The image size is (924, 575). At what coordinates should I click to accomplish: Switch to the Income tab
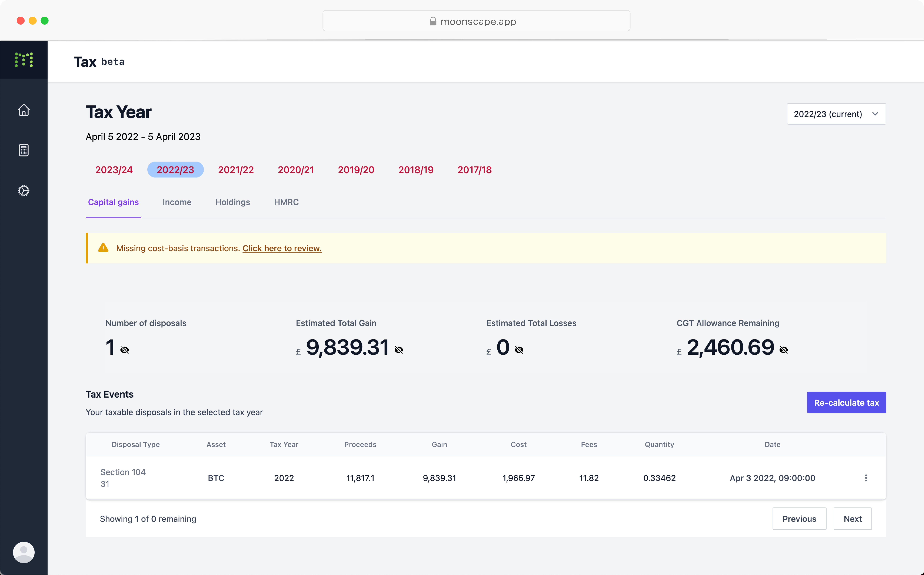tap(177, 202)
